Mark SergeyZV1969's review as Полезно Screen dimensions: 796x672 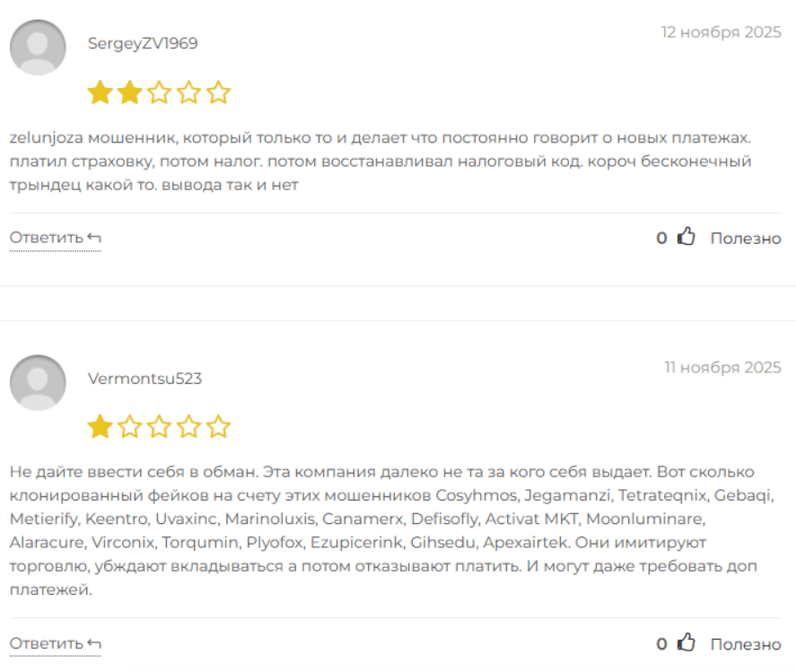(746, 238)
